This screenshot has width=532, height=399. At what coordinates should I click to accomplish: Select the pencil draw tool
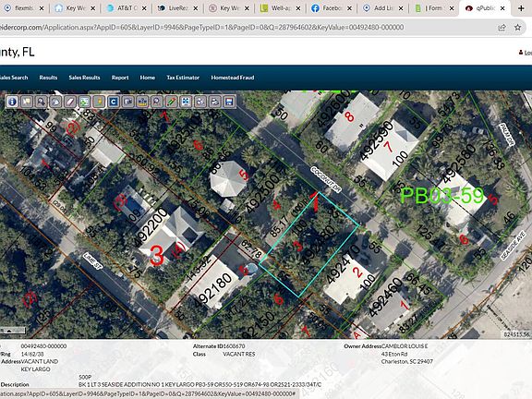tap(172, 102)
